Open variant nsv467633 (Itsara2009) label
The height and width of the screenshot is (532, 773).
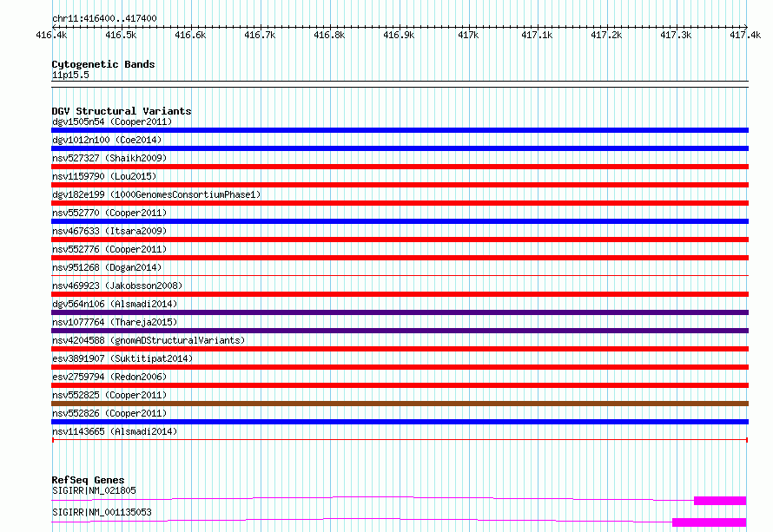pos(109,231)
